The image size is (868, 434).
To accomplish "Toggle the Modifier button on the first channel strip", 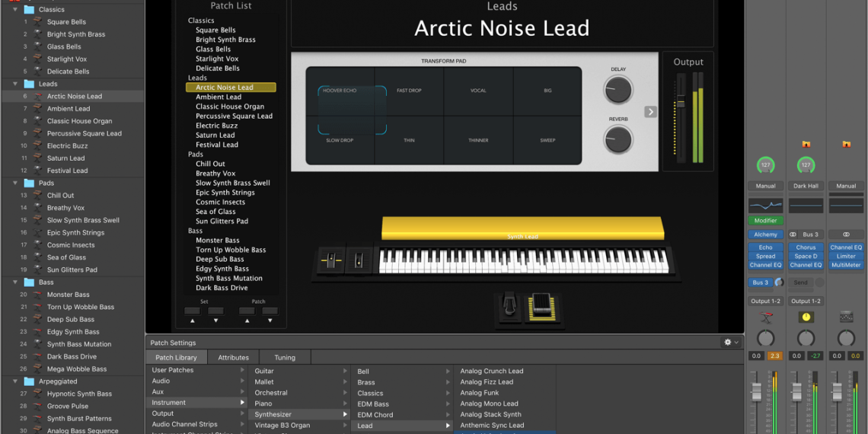I will coord(765,221).
